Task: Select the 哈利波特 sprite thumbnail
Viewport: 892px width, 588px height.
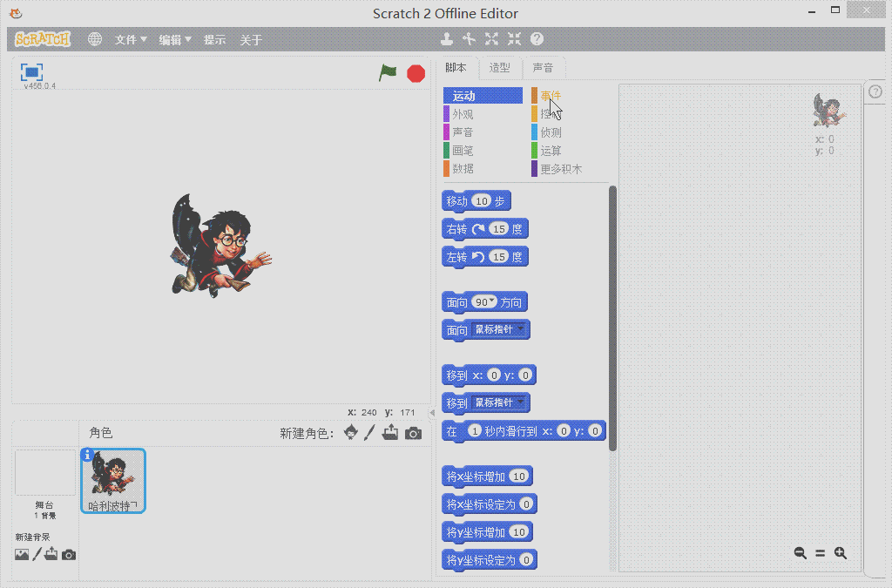Action: tap(113, 481)
